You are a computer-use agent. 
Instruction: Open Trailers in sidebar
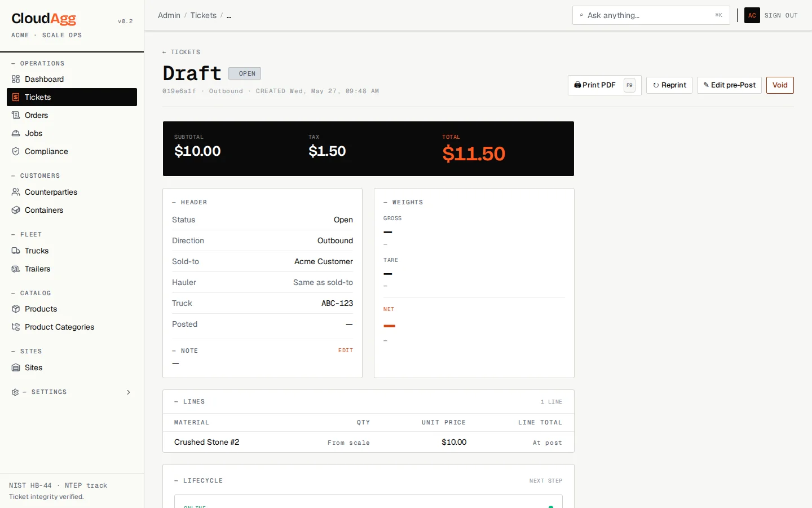72,269
